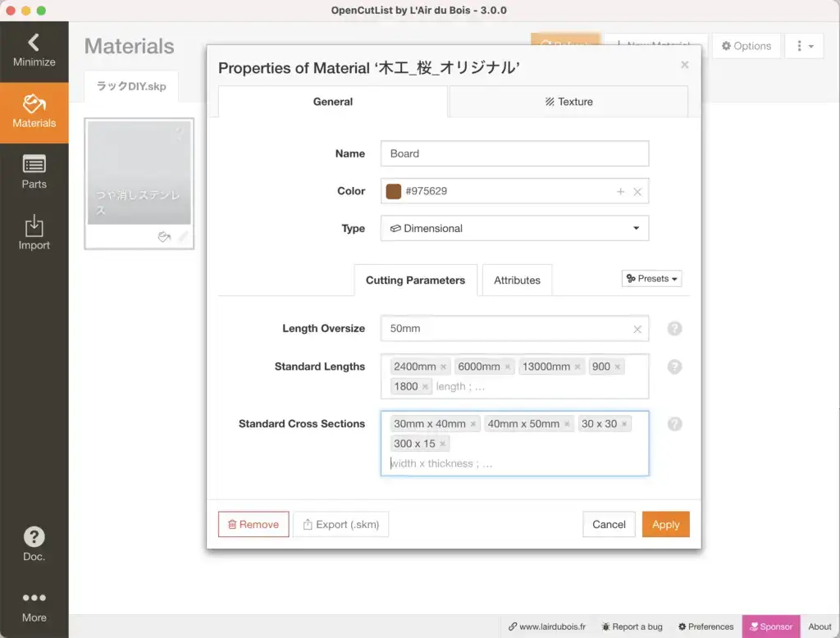This screenshot has width=840, height=638.
Task: Select the ラックDIY.skp tab
Action: pyautogui.click(x=131, y=86)
